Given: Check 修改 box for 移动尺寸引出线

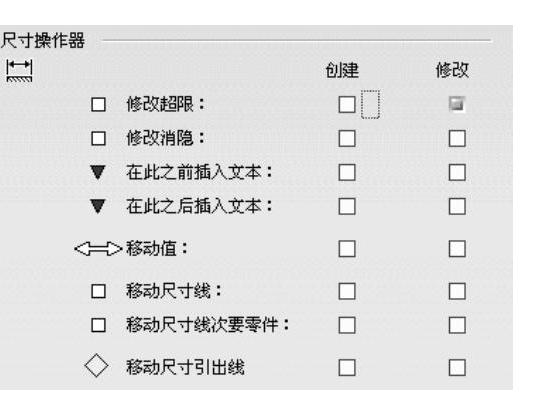Looking at the screenshot, I should pos(457,368).
